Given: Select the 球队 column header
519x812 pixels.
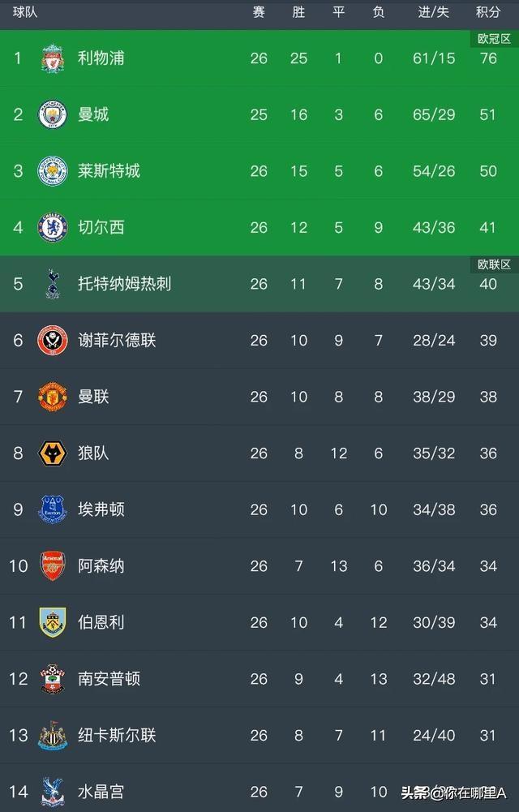Looking at the screenshot, I should click(x=25, y=12).
